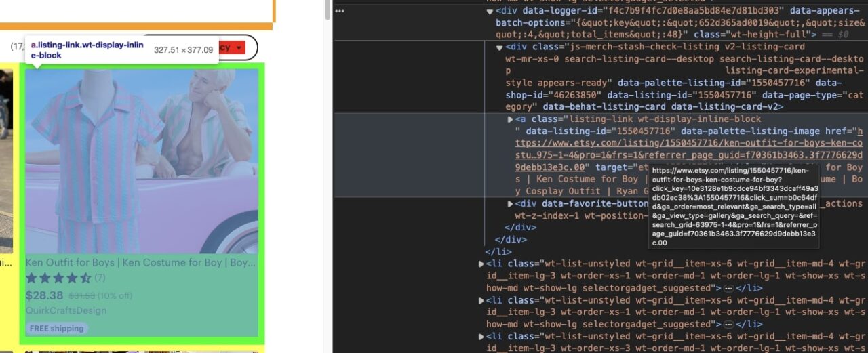Click the (10% off) discount text
868x353 pixels.
pos(115,296)
